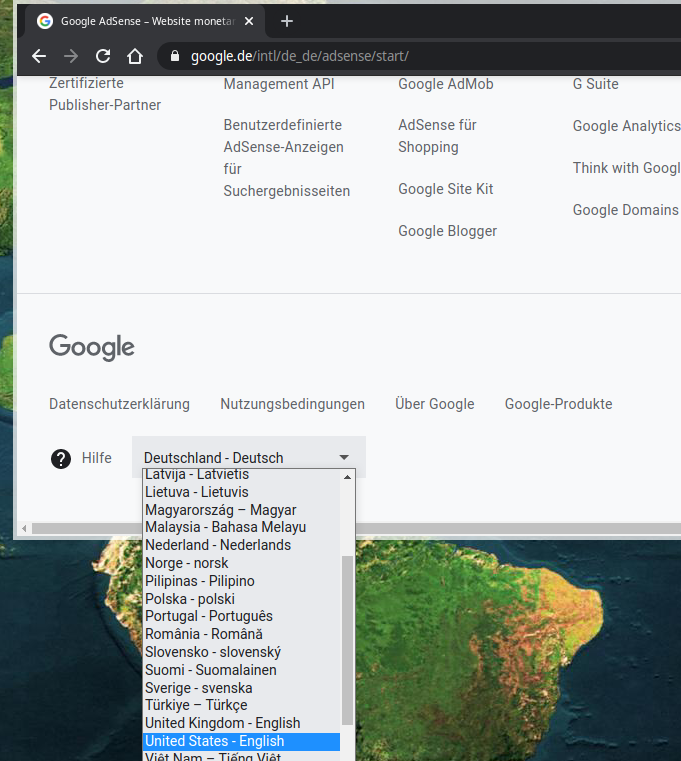Select Lietuva - Lietuvis option
This screenshot has height=761, width=681.
pyautogui.click(x=242, y=492)
